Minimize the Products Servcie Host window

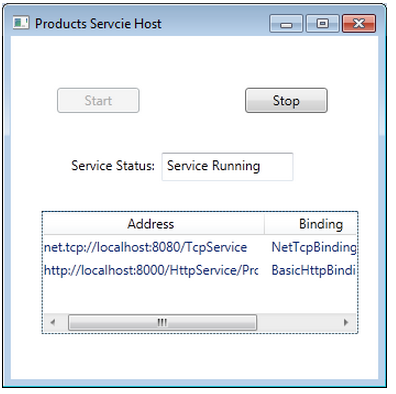click(286, 23)
